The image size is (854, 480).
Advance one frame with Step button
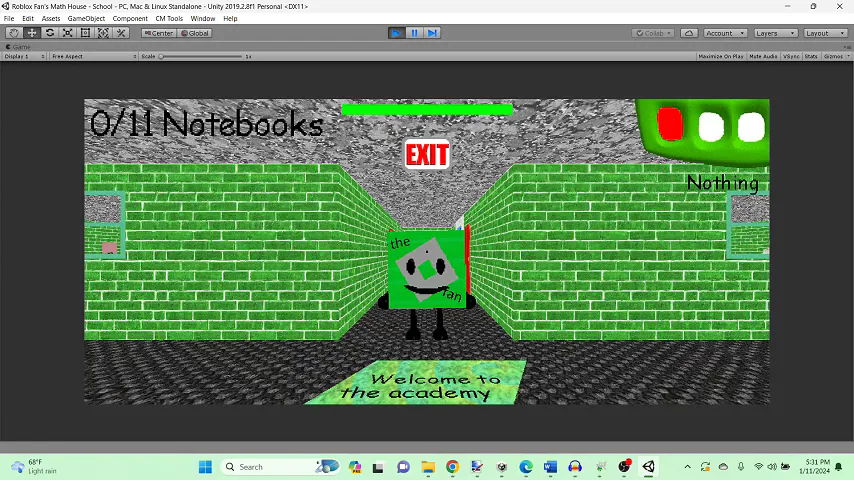(x=432, y=33)
